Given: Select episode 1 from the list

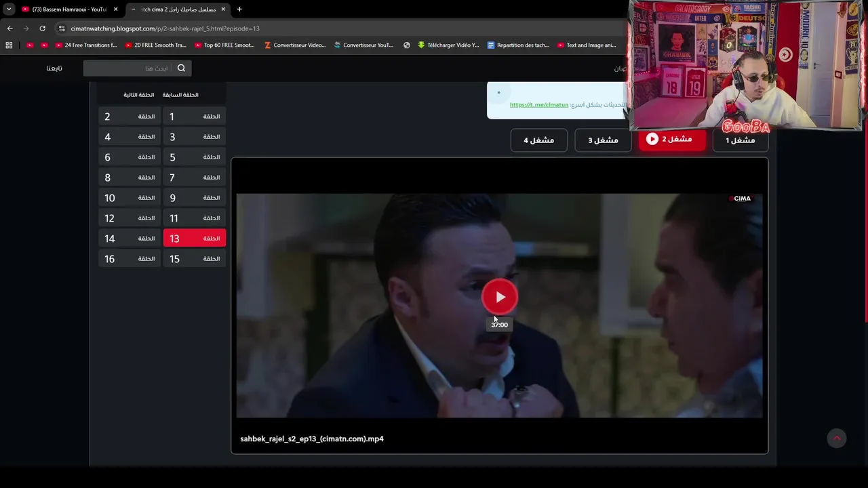Looking at the screenshot, I should coord(194,117).
